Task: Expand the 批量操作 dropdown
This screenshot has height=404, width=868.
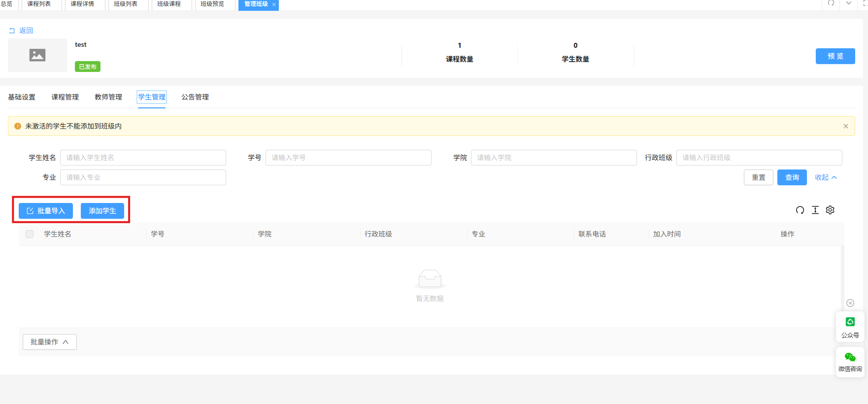Action: coord(50,342)
